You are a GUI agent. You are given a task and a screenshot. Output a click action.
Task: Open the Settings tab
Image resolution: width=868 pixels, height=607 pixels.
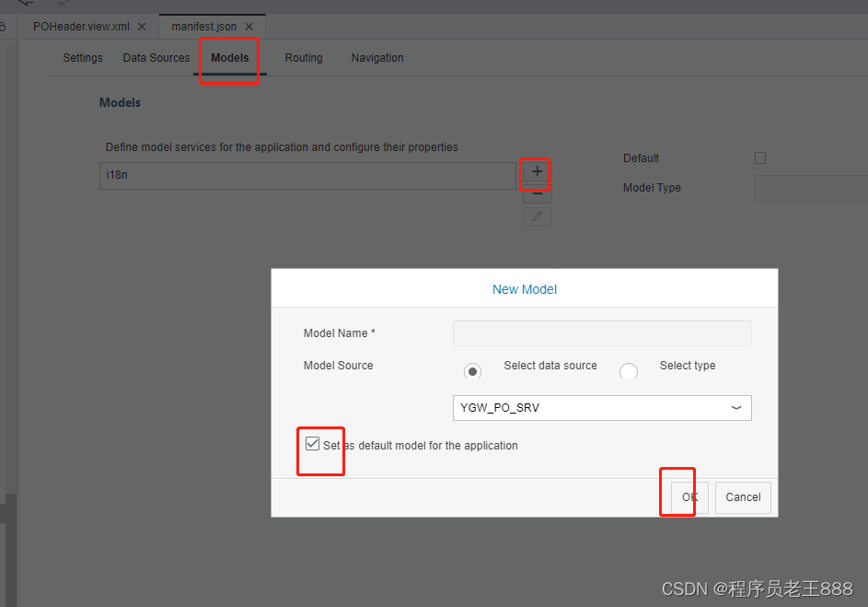coord(83,58)
